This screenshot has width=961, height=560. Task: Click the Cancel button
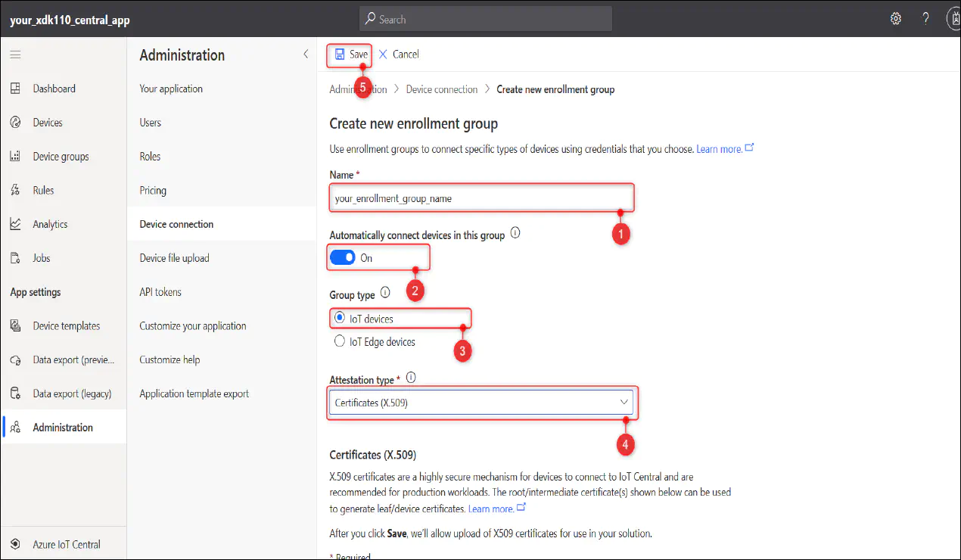coord(399,54)
